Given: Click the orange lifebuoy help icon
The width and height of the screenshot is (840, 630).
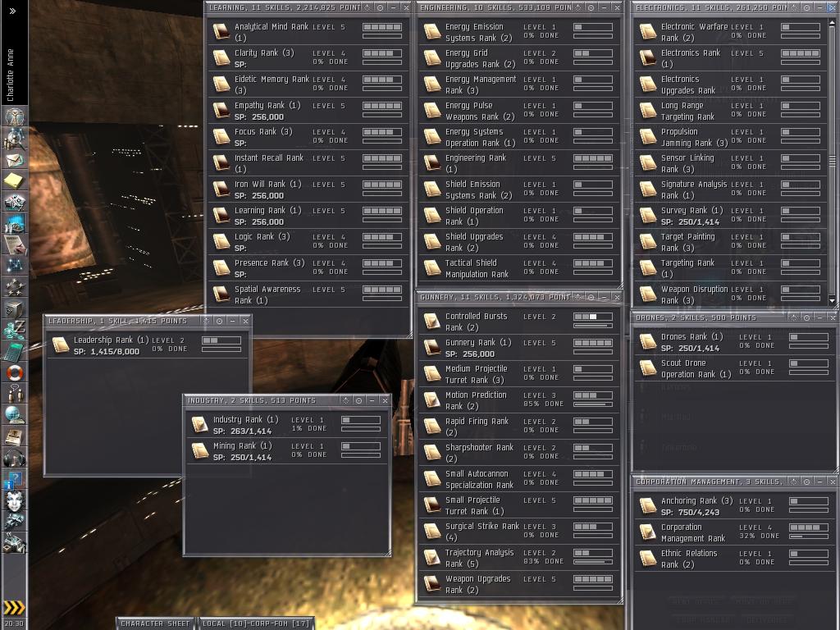Looking at the screenshot, I should click(x=15, y=372).
